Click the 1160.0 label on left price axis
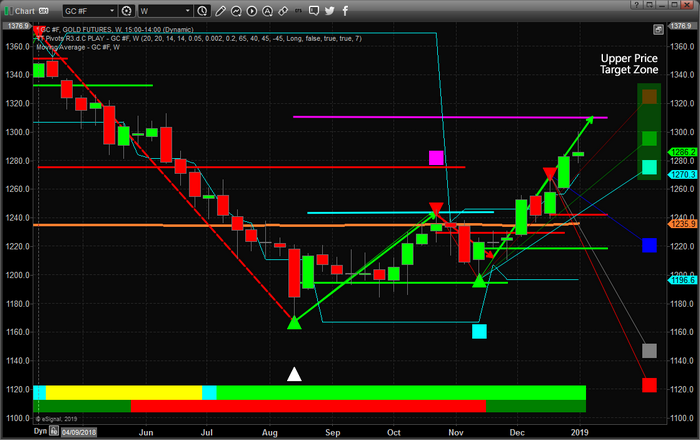Image resolution: width=700 pixels, height=440 pixels. [x=17, y=332]
